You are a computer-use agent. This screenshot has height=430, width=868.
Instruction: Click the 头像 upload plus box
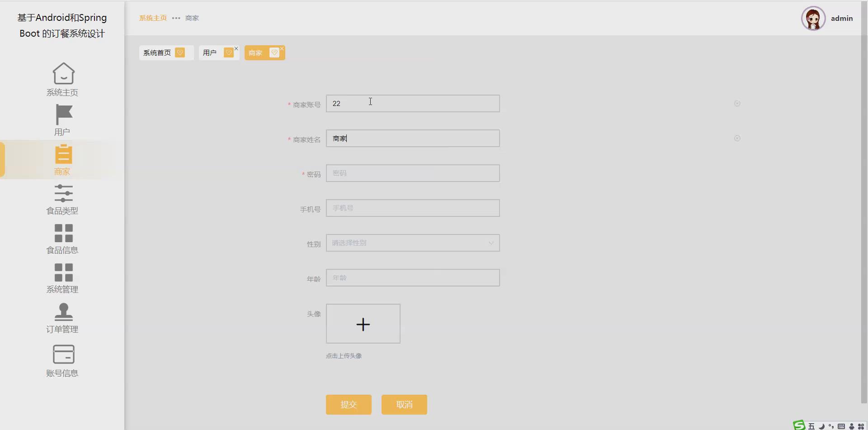tap(363, 323)
